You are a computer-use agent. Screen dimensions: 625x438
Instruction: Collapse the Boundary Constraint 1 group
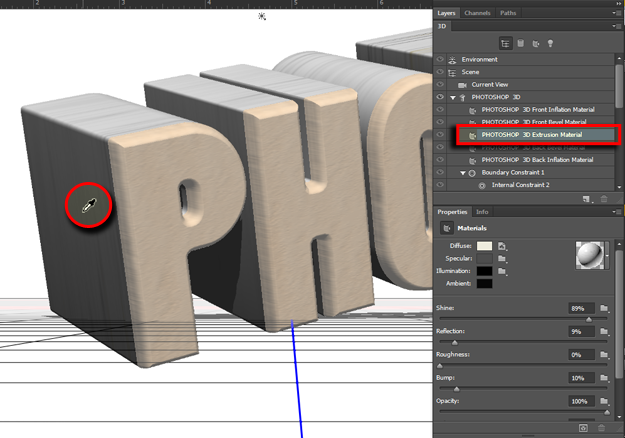click(x=462, y=172)
